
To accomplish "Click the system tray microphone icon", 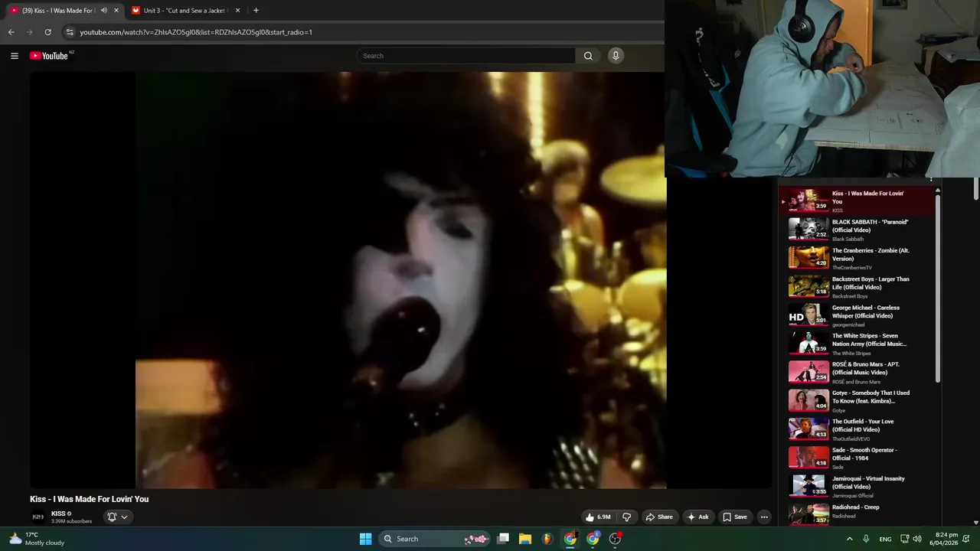I will 866,539.
